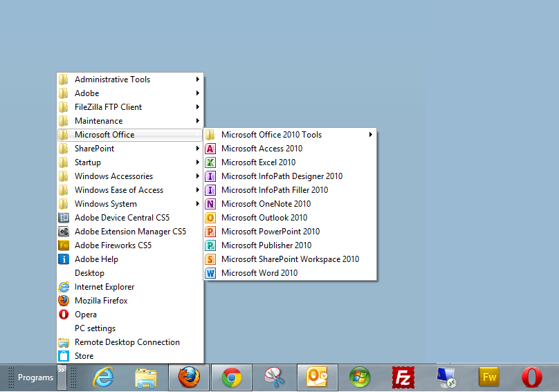Open Adobe Fireworks from the taskbar
The image size is (559, 392).
[489, 377]
